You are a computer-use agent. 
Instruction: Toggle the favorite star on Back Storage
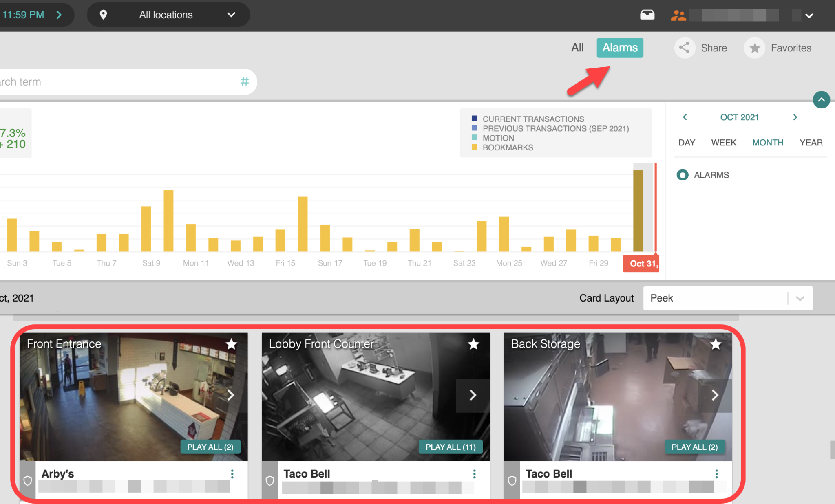click(715, 344)
